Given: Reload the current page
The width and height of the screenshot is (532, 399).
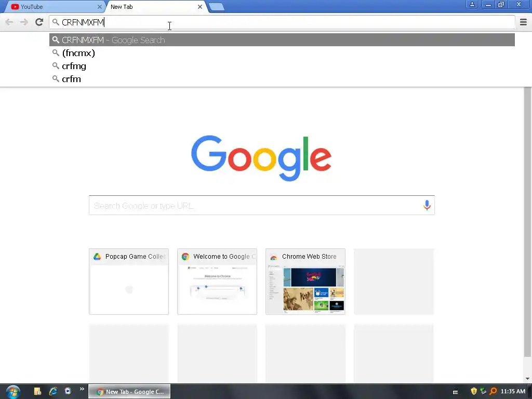Looking at the screenshot, I should pos(39,22).
